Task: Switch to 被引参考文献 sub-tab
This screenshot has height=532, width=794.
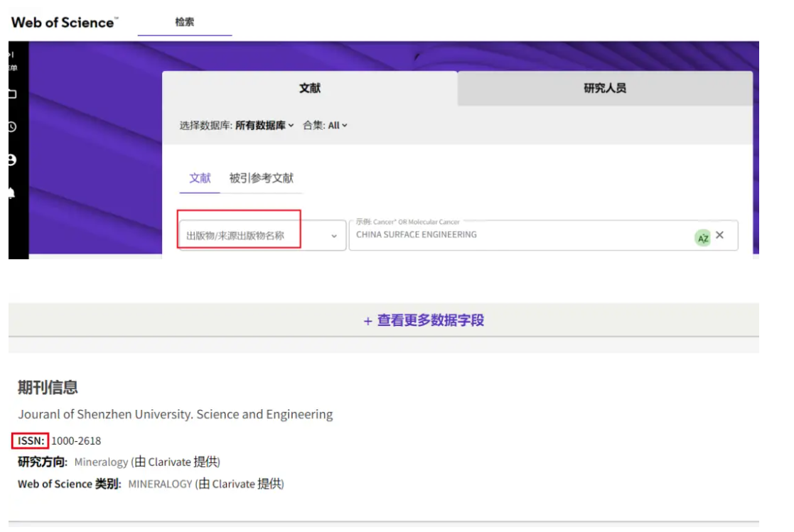Action: point(261,178)
